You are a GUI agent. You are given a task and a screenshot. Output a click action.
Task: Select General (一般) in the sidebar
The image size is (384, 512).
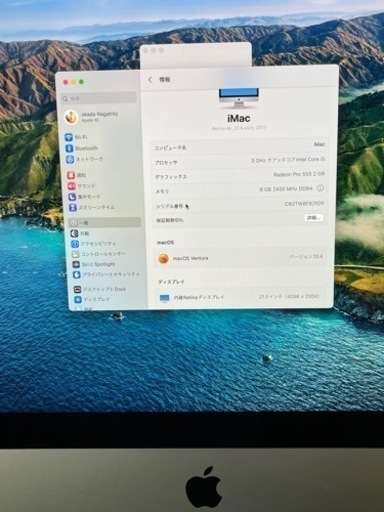pos(105,222)
